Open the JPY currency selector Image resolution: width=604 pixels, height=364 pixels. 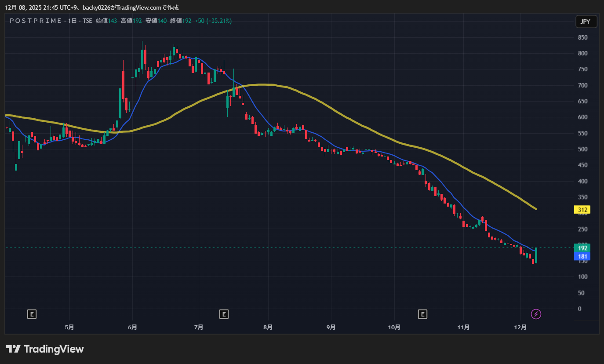[x=586, y=22]
